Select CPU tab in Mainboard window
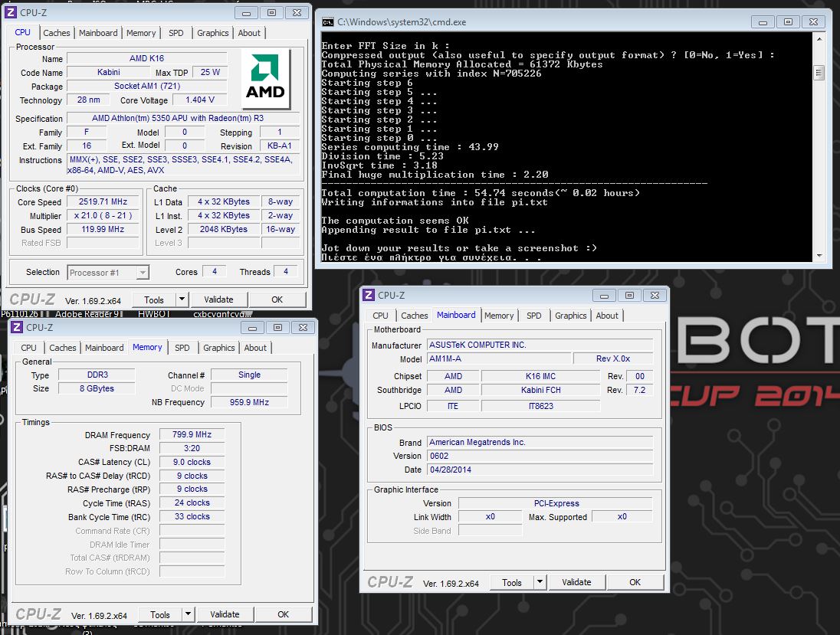The height and width of the screenshot is (635, 840). click(x=380, y=316)
